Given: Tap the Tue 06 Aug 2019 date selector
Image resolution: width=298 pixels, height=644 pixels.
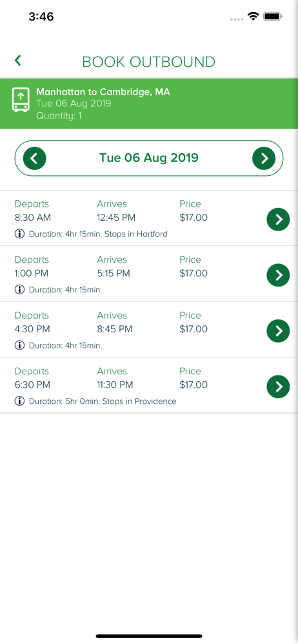Looking at the screenshot, I should [x=149, y=158].
